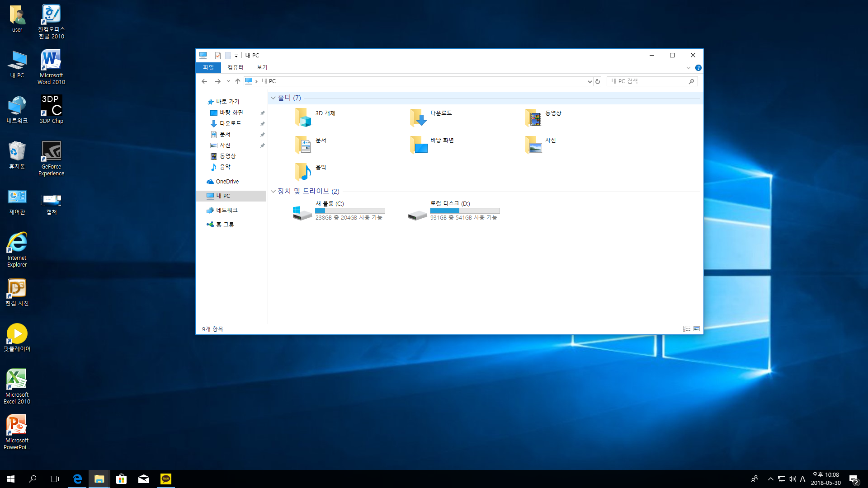Viewport: 868px width, 488px height.
Task: Click the Up arrow navigation icon
Action: pyautogui.click(x=238, y=81)
